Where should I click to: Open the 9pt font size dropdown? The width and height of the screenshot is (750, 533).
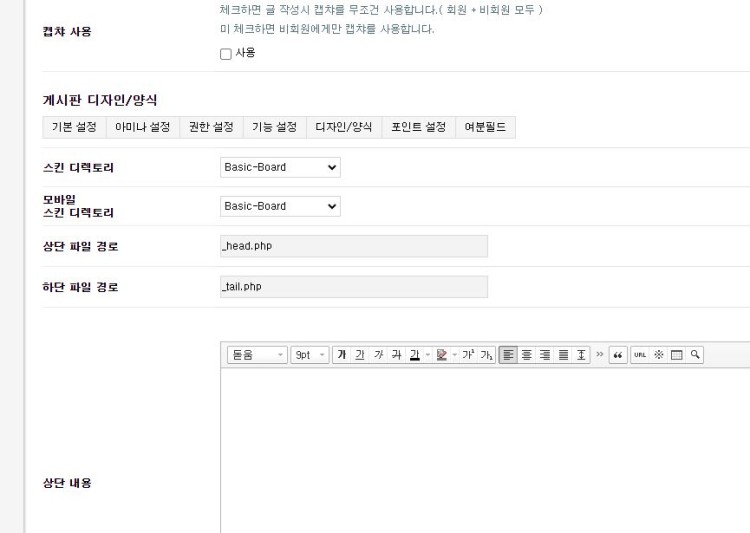tap(309, 355)
